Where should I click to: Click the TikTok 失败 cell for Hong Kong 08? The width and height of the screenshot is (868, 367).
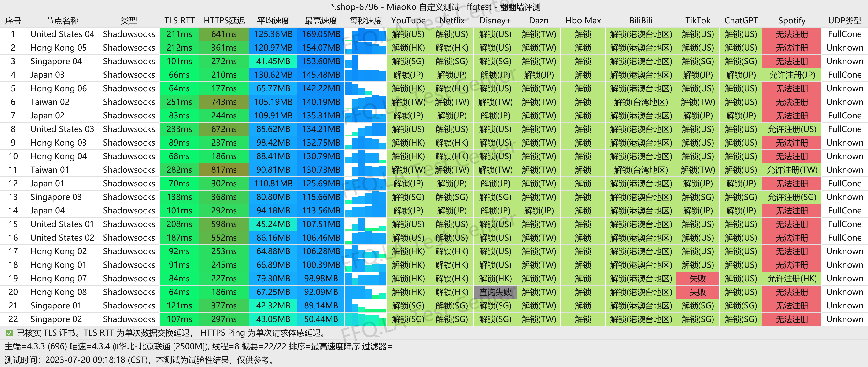(698, 292)
